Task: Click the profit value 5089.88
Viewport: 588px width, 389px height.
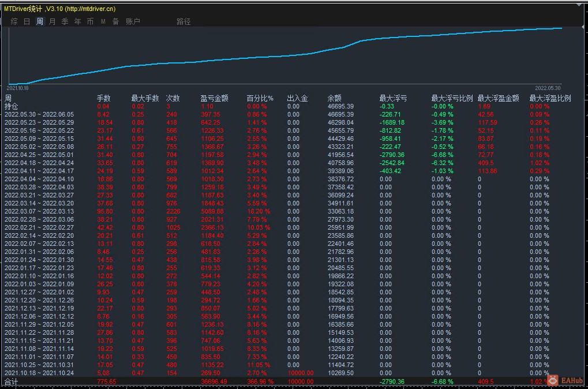Action: (212, 212)
